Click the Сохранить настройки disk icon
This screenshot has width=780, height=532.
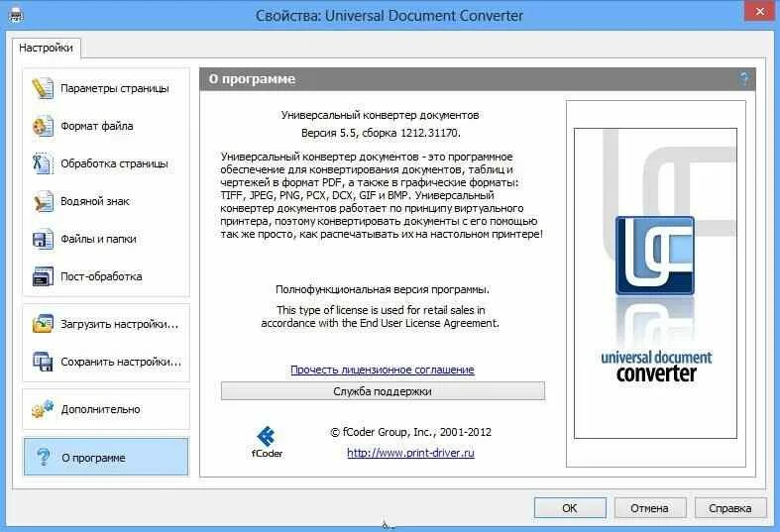click(x=43, y=362)
